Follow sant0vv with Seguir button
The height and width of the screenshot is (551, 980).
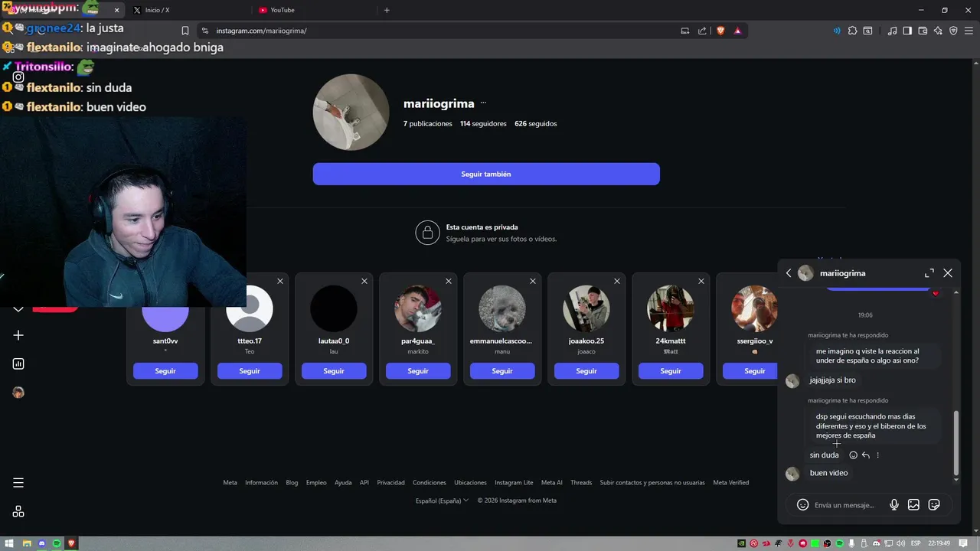point(165,371)
